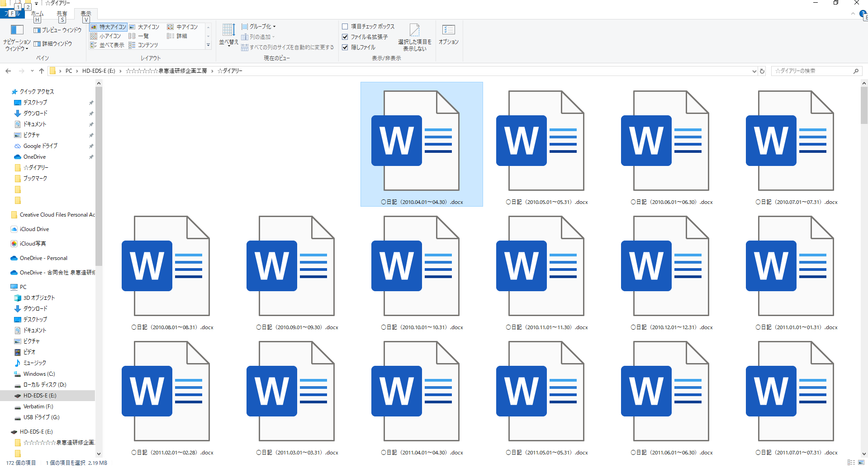
Task: Switch to the Share (共有) ribbon tab
Action: (x=62, y=14)
